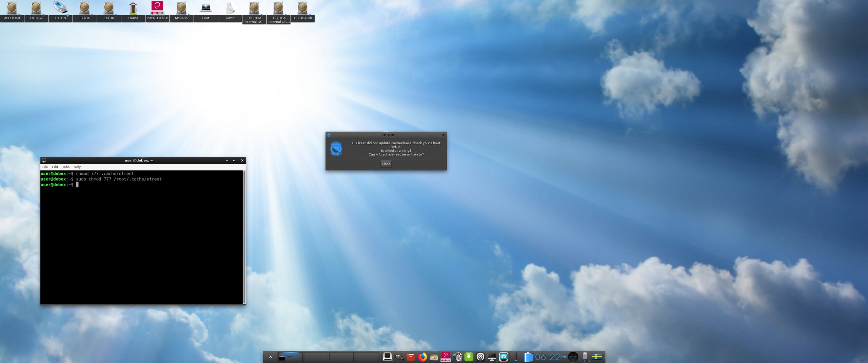
Task: Open the Help menu in terminal
Action: pos(77,167)
